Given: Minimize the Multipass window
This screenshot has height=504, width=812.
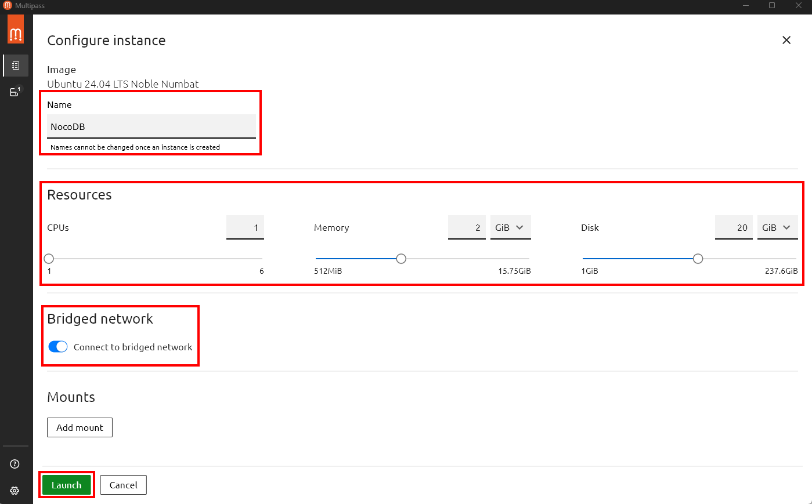Looking at the screenshot, I should tap(745, 6).
